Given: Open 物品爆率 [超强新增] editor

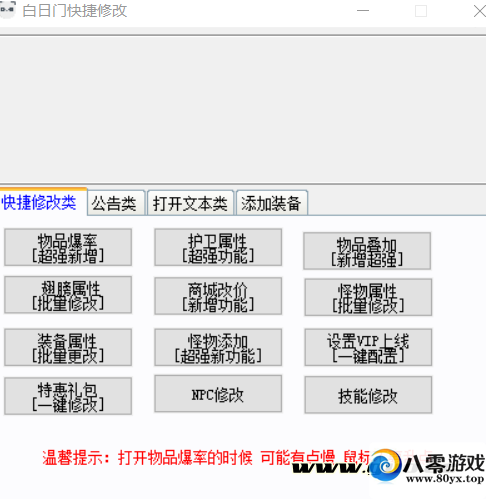Looking at the screenshot, I should (x=68, y=247).
